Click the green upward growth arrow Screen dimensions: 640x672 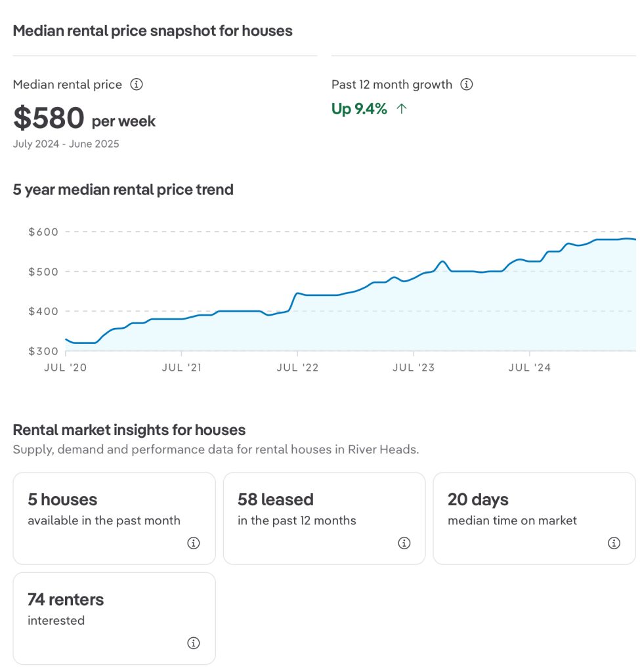click(x=401, y=109)
